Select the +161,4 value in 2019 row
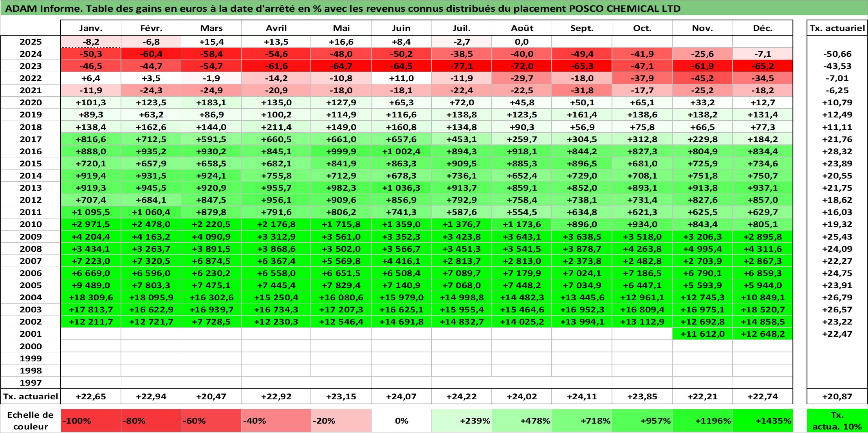The width and height of the screenshot is (868, 433). [x=582, y=115]
